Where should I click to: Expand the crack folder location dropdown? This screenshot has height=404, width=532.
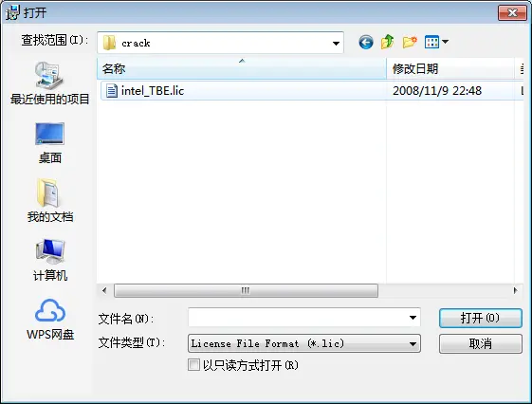[x=336, y=43]
